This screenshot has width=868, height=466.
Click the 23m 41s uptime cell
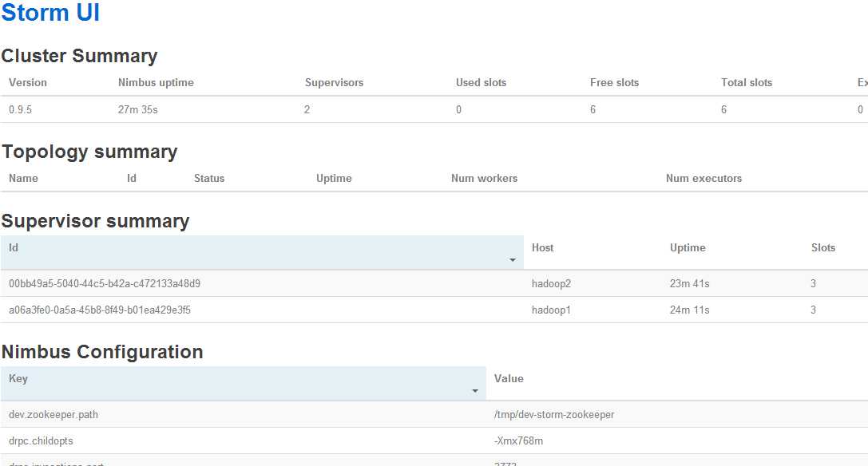click(690, 283)
